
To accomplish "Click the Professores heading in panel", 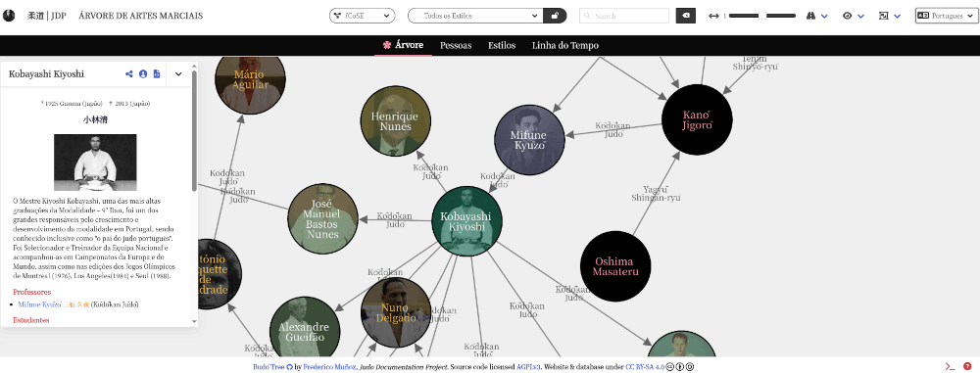I will (32, 292).
